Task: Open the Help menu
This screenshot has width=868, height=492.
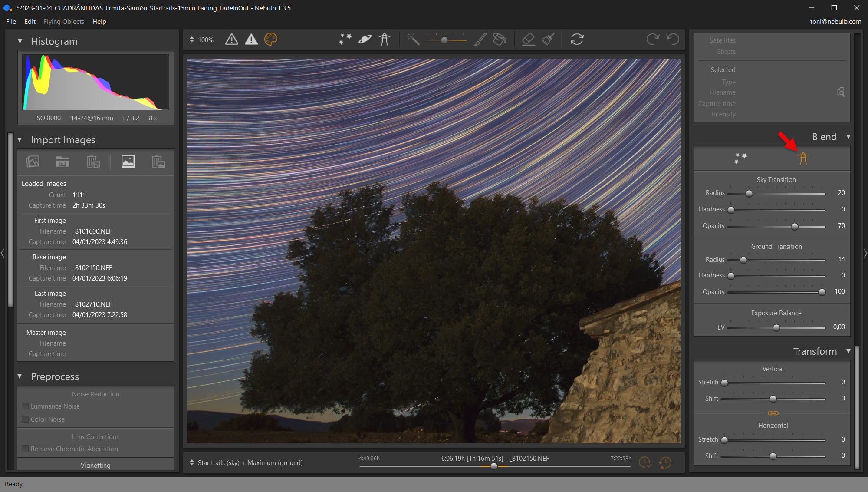Action: pos(99,21)
